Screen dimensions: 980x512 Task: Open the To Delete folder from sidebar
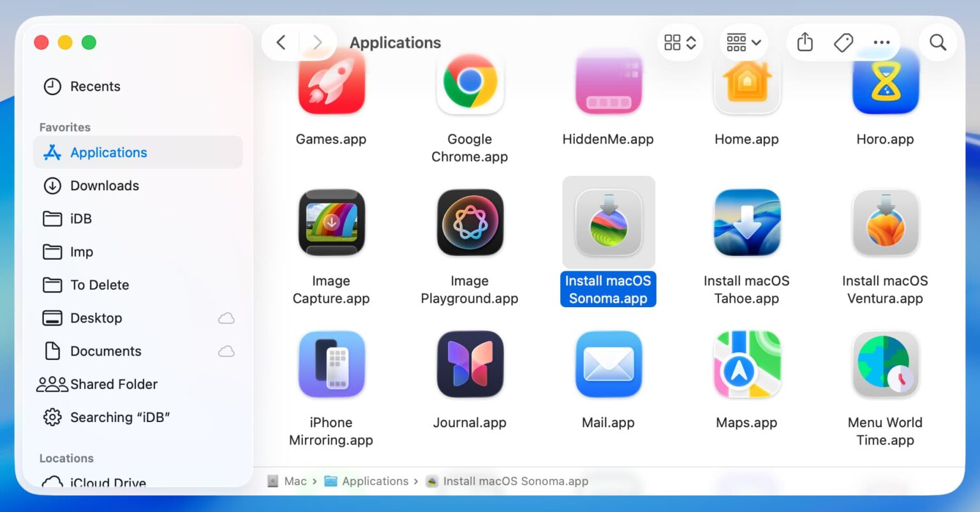pyautogui.click(x=100, y=285)
